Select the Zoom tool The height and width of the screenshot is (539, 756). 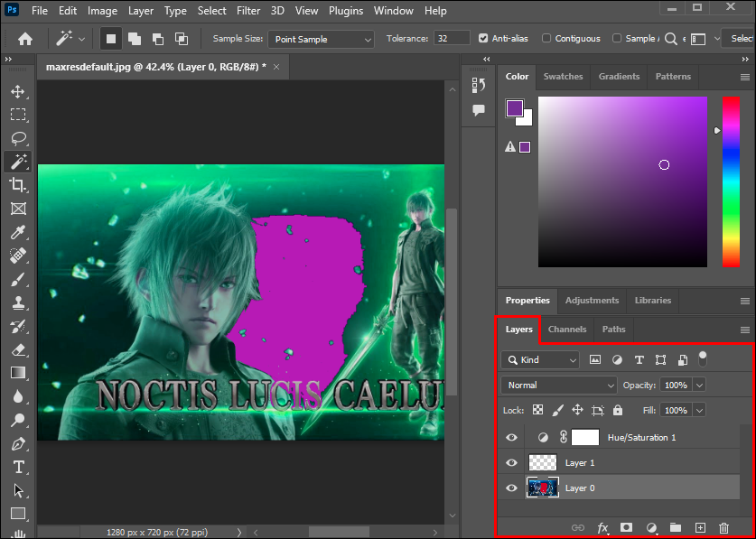coord(17,420)
